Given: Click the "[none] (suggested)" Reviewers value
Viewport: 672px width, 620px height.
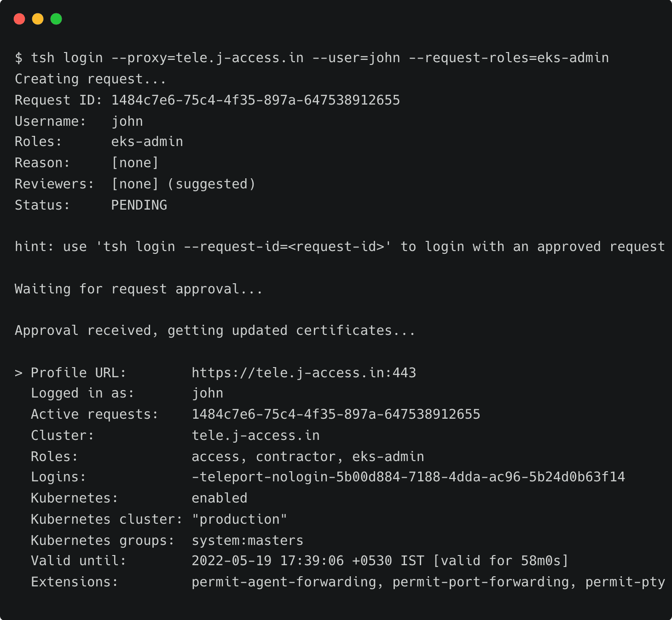Looking at the screenshot, I should [x=183, y=184].
